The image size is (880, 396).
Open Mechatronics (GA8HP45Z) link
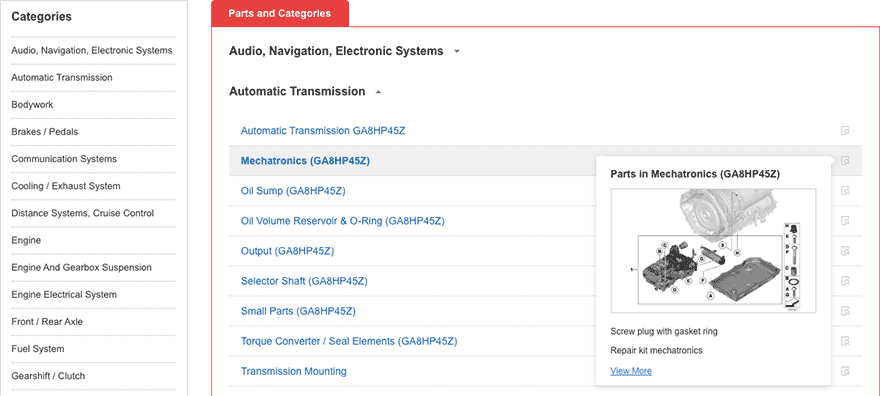click(305, 161)
